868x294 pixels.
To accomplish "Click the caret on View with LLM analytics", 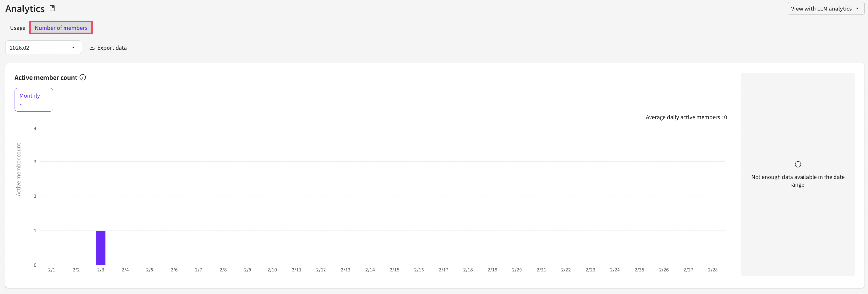I will pos(857,9).
